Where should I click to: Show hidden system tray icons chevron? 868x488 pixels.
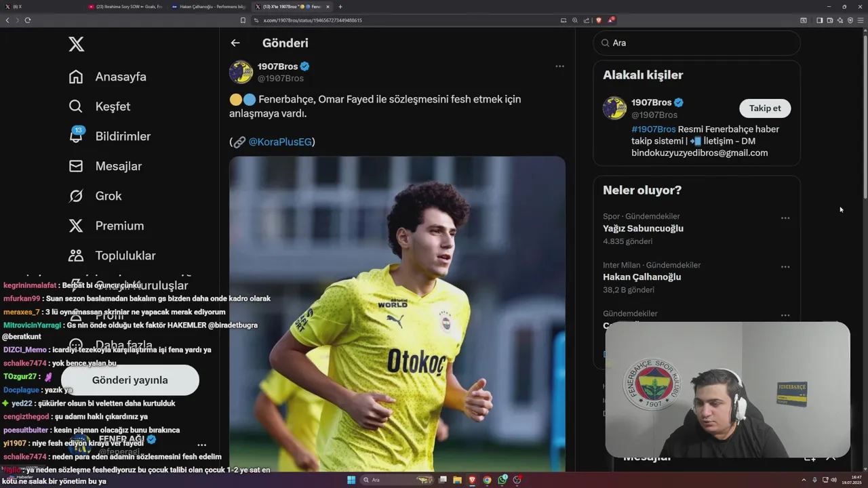(804, 480)
